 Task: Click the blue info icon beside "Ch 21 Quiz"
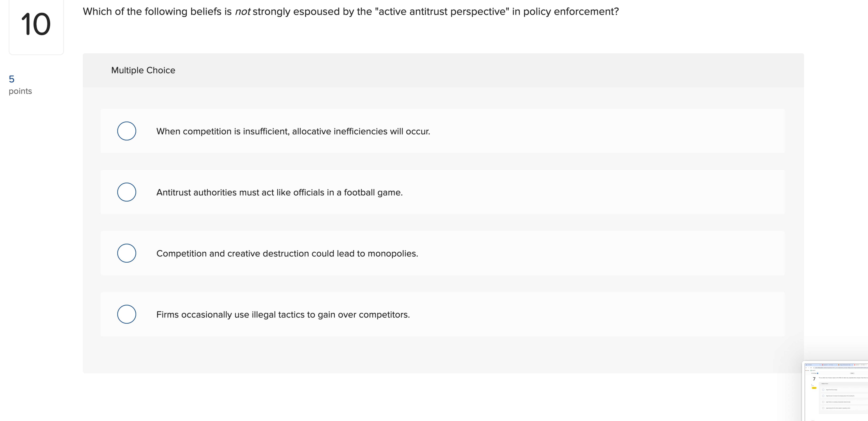(x=817, y=373)
